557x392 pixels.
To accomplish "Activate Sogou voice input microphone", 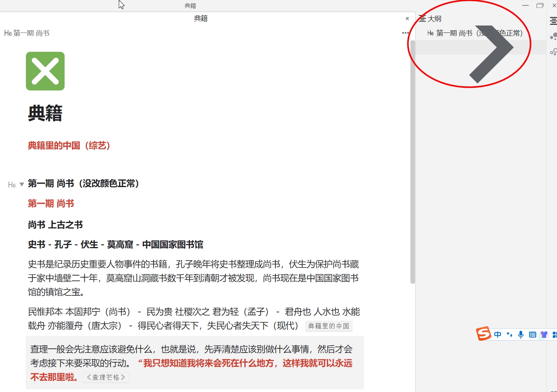I will (521, 334).
